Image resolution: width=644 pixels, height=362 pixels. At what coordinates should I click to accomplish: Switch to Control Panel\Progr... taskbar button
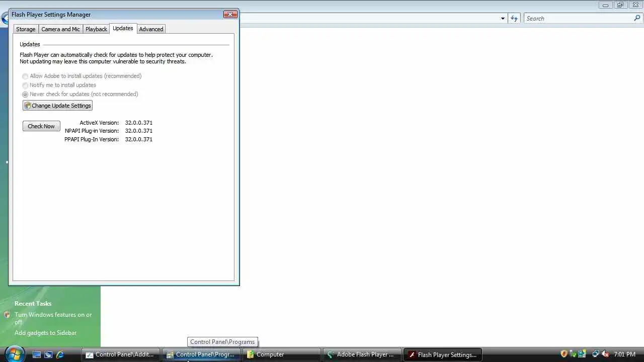[201, 354]
